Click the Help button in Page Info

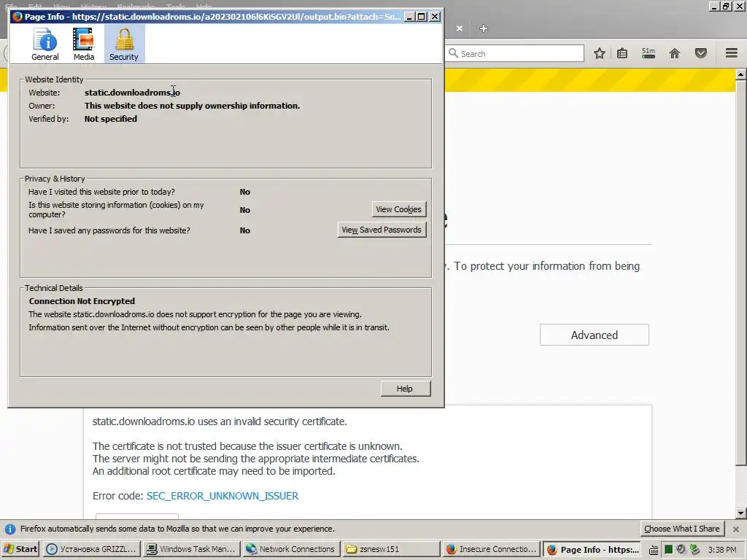pos(406,389)
